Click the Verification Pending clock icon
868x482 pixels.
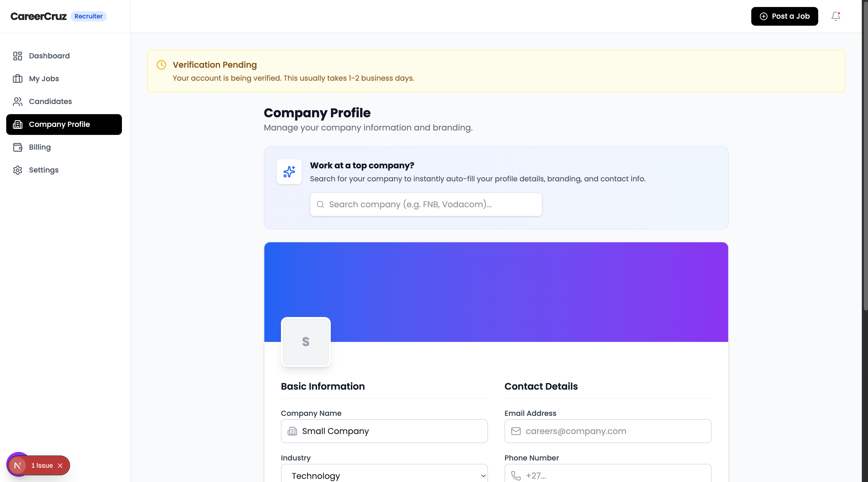point(161,65)
